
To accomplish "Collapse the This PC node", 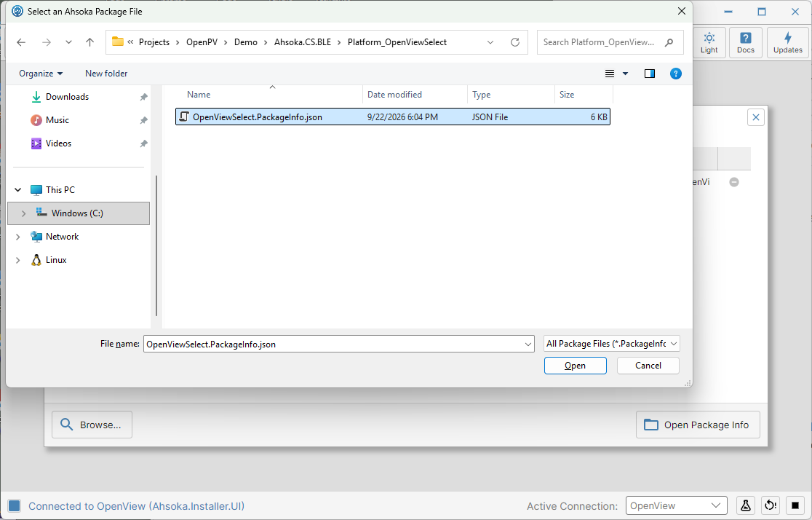I will coord(18,190).
